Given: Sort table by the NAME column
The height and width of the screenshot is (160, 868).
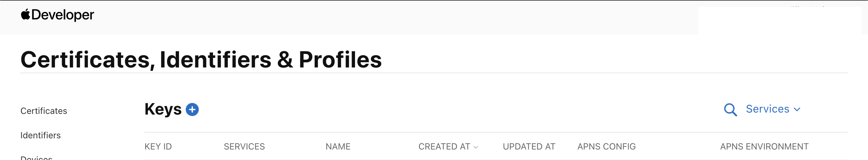Looking at the screenshot, I should (338, 146).
